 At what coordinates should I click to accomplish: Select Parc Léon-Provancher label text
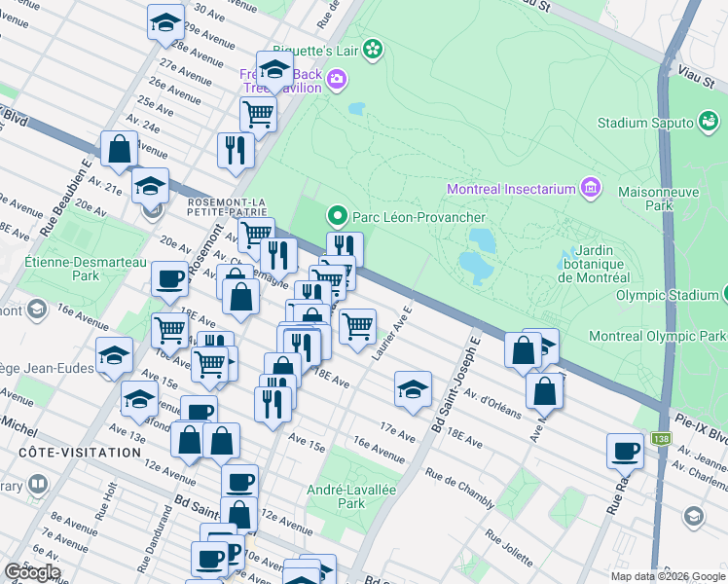coord(419,217)
